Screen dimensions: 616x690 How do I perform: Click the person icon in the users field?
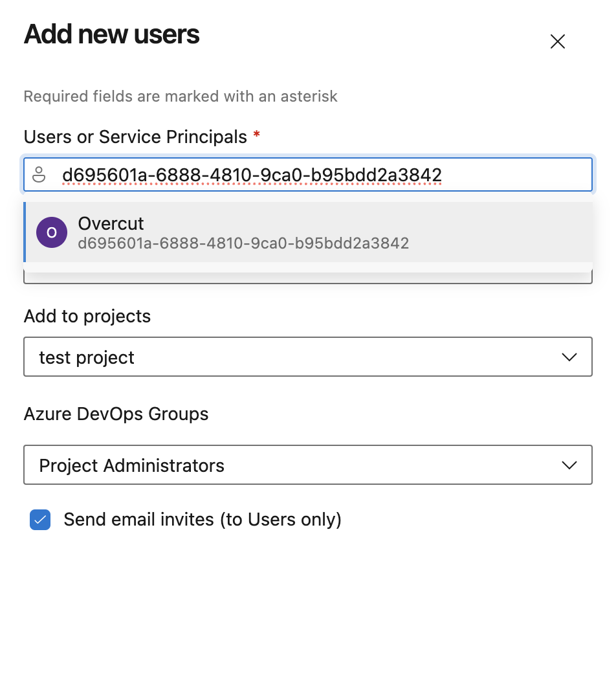click(x=39, y=174)
